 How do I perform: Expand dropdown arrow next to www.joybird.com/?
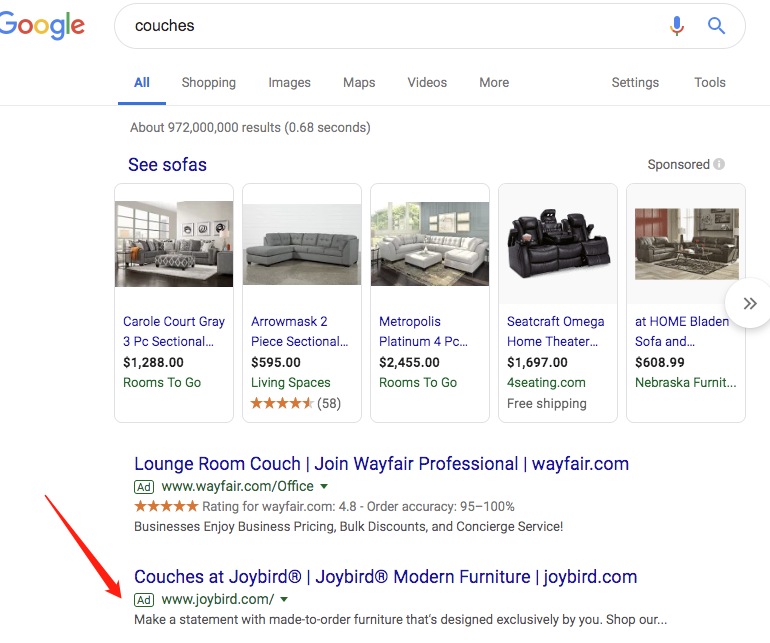[x=284, y=600]
